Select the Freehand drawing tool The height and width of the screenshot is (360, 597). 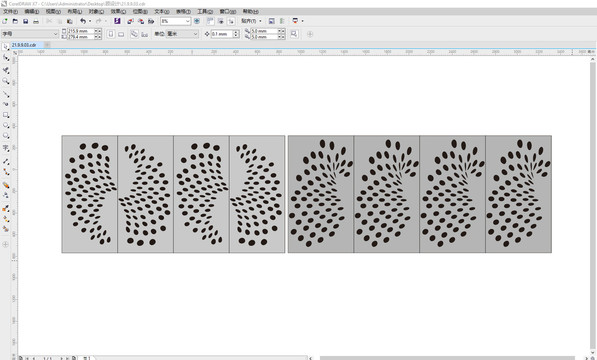tap(6, 94)
